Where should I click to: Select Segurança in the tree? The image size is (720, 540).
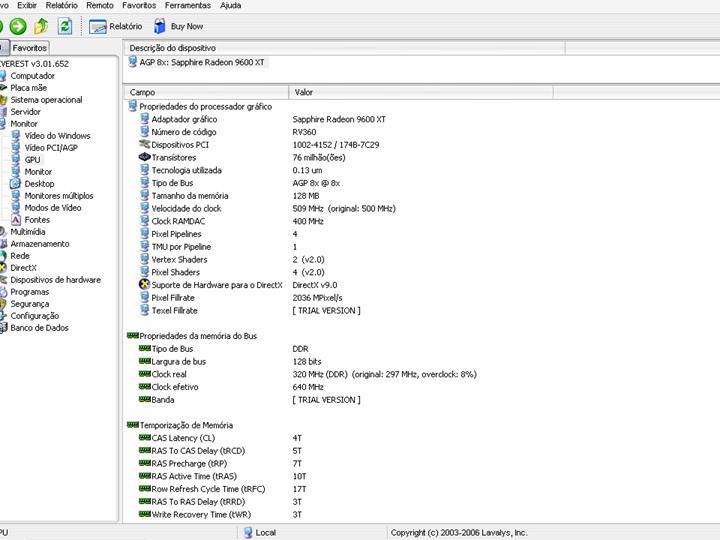[29, 304]
